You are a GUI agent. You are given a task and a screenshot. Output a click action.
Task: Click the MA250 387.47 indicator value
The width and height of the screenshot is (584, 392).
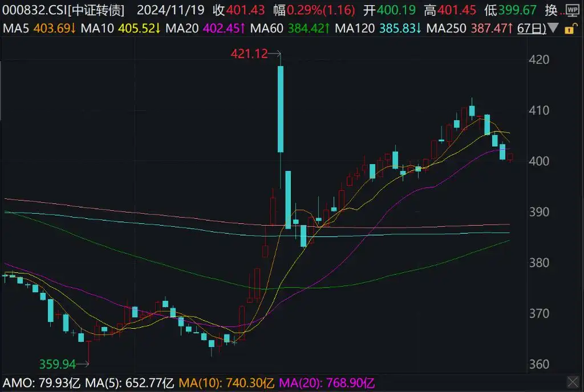pyautogui.click(x=470, y=28)
